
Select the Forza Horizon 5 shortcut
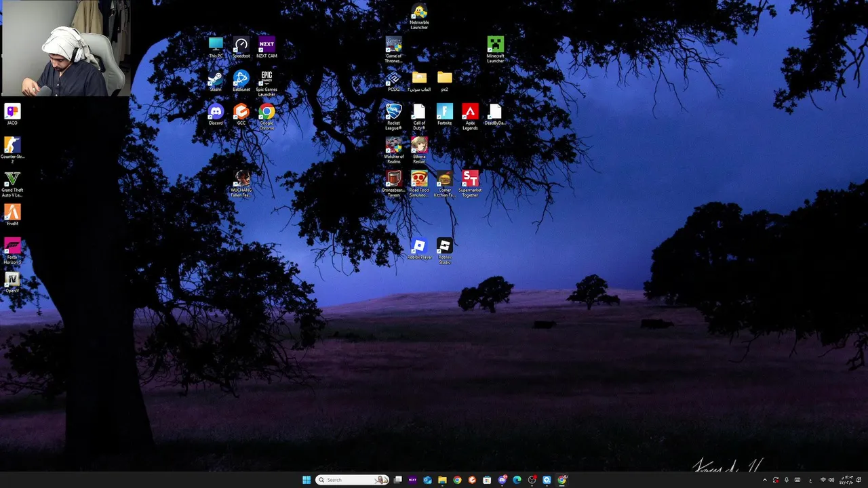click(12, 251)
